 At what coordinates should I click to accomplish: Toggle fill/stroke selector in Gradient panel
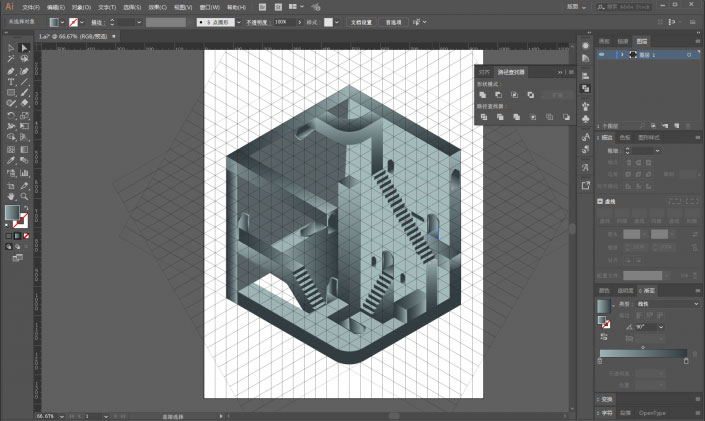coord(603,322)
